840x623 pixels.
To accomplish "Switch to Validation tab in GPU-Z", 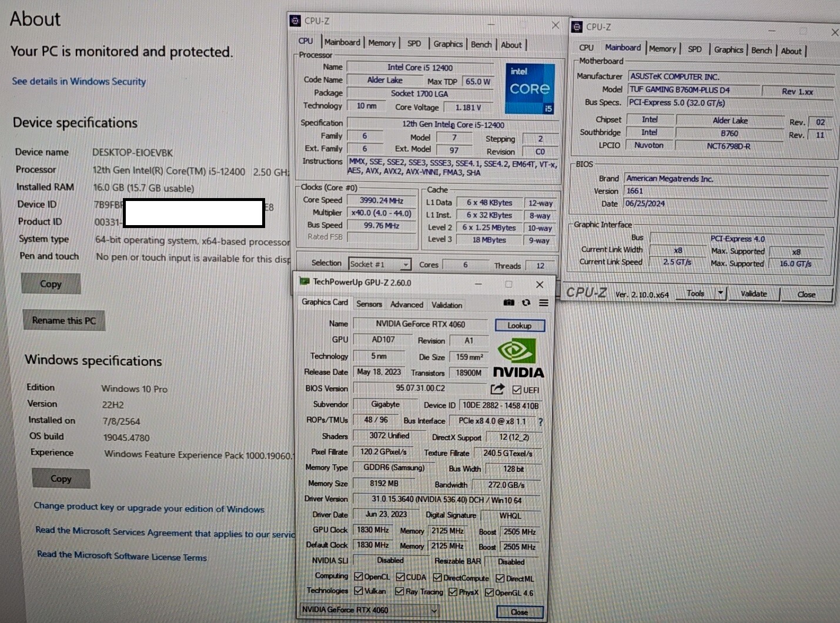I will pyautogui.click(x=447, y=305).
